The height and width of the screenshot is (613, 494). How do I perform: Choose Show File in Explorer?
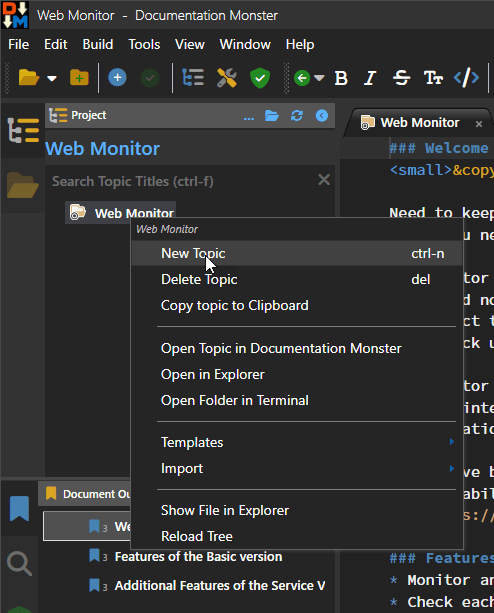297,511
